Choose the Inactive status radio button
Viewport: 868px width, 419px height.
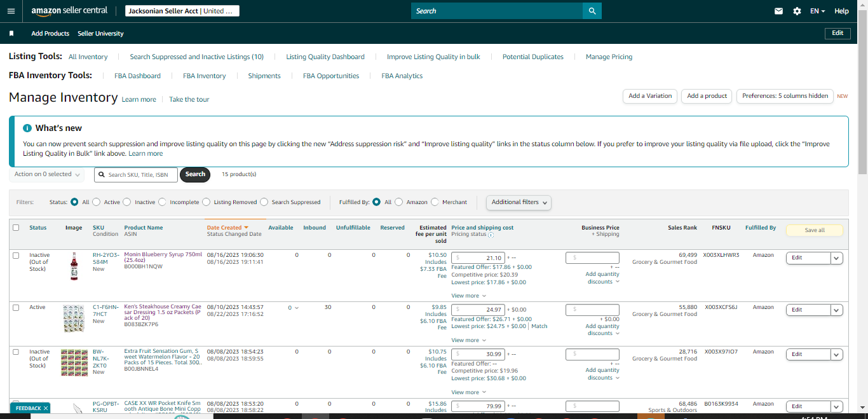coord(126,202)
